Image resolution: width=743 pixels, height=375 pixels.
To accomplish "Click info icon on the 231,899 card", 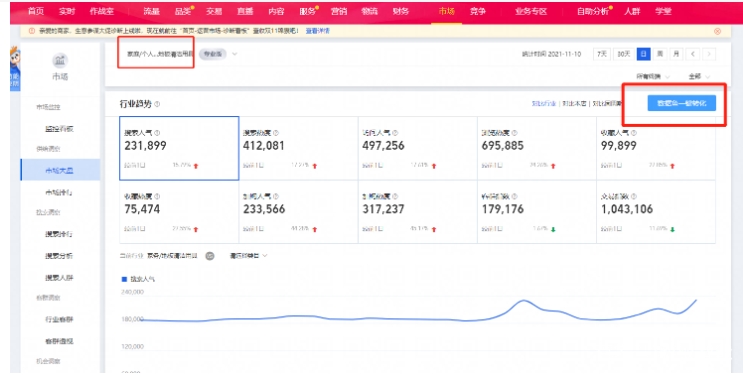I will click(157, 133).
